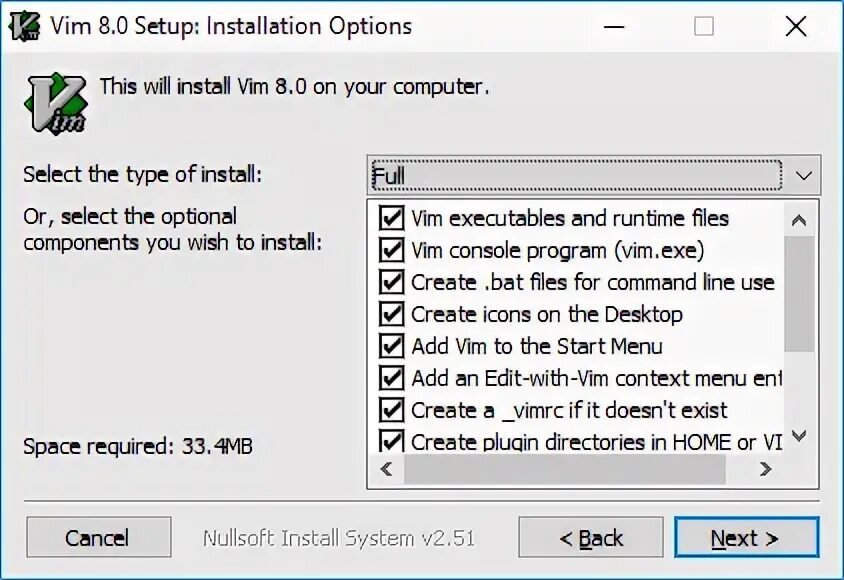Click the vertical scrollbar thumb

(x=799, y=295)
